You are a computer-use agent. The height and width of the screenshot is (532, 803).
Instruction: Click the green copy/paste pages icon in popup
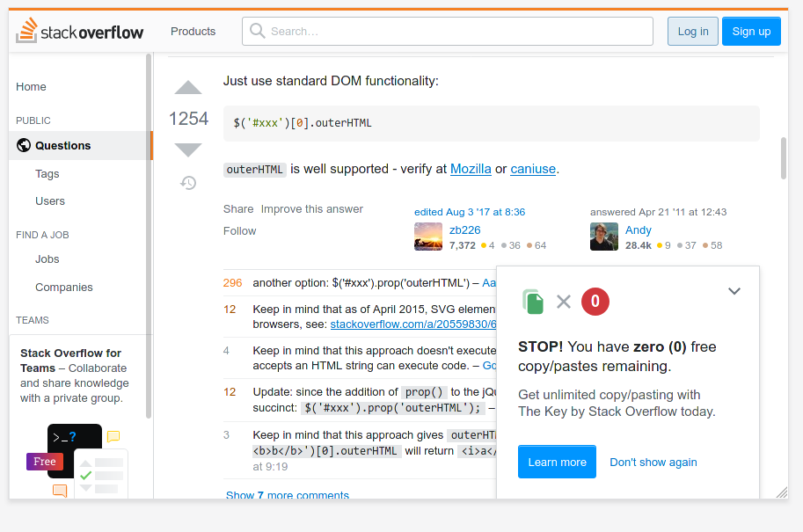pyautogui.click(x=533, y=301)
